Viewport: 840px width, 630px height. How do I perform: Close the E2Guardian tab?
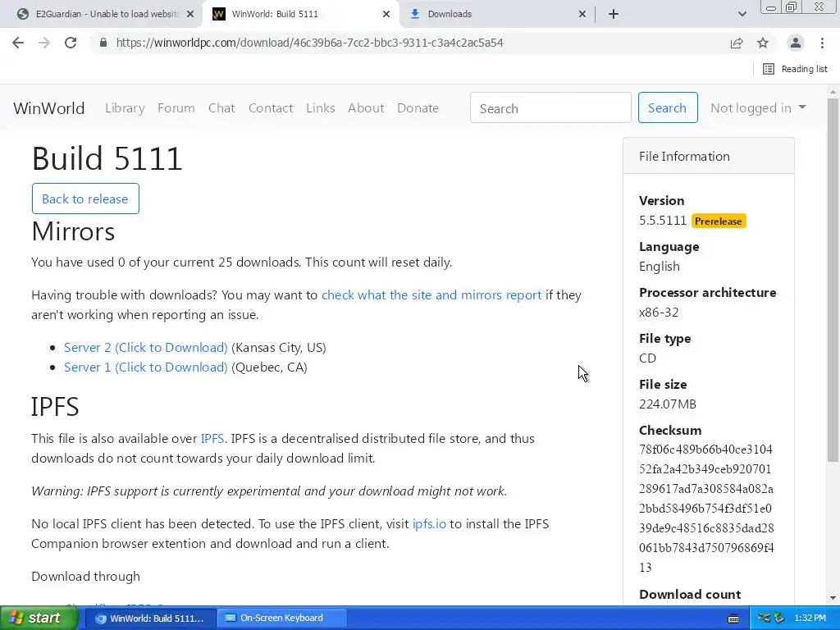pyautogui.click(x=190, y=15)
